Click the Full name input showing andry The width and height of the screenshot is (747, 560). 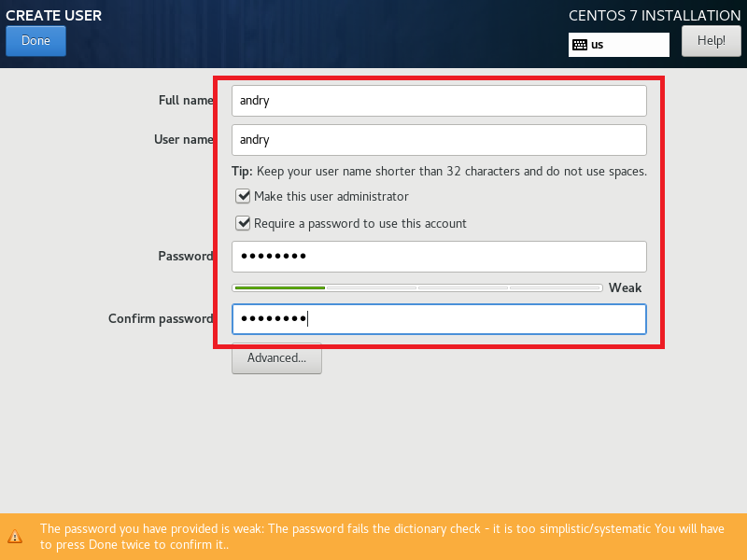click(x=439, y=100)
